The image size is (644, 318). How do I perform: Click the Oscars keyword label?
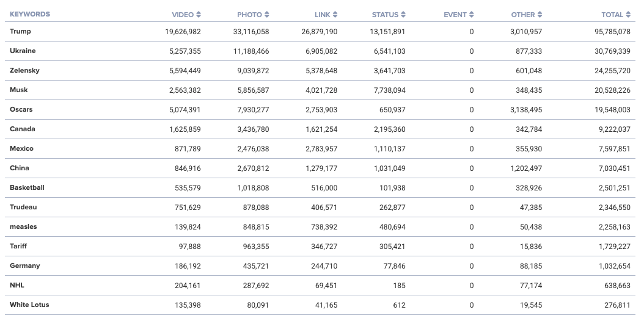tap(21, 109)
